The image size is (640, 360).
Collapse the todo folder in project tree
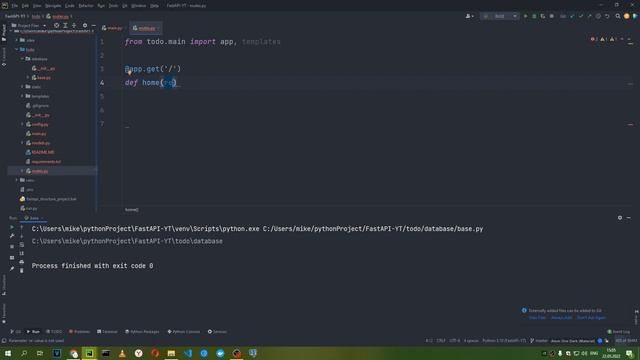point(17,49)
